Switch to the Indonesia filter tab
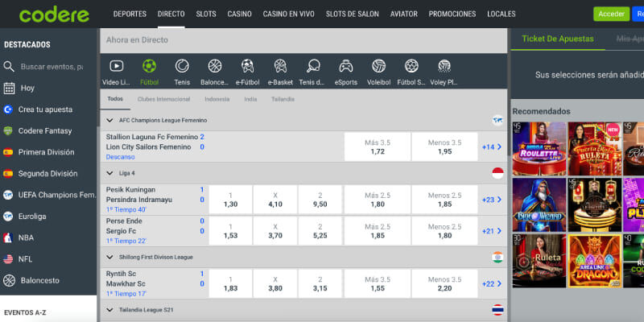644x322 pixels. click(217, 99)
